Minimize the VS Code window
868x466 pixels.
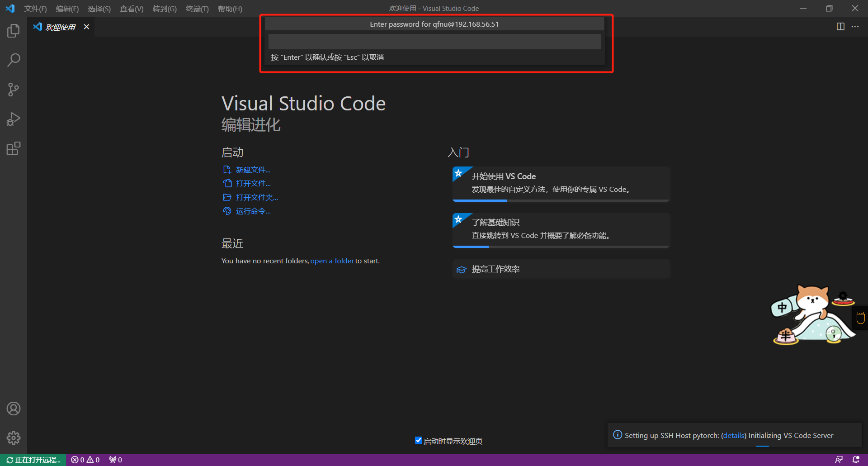point(803,8)
